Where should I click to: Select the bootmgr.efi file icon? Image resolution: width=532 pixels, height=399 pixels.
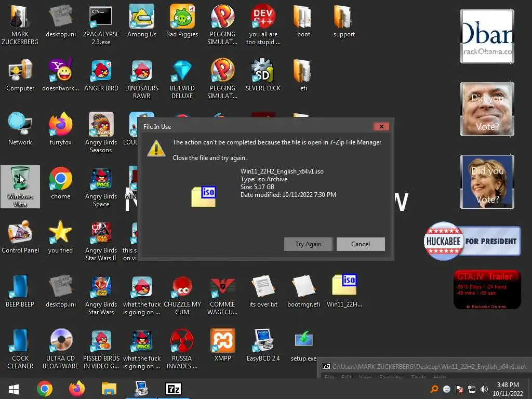click(303, 291)
